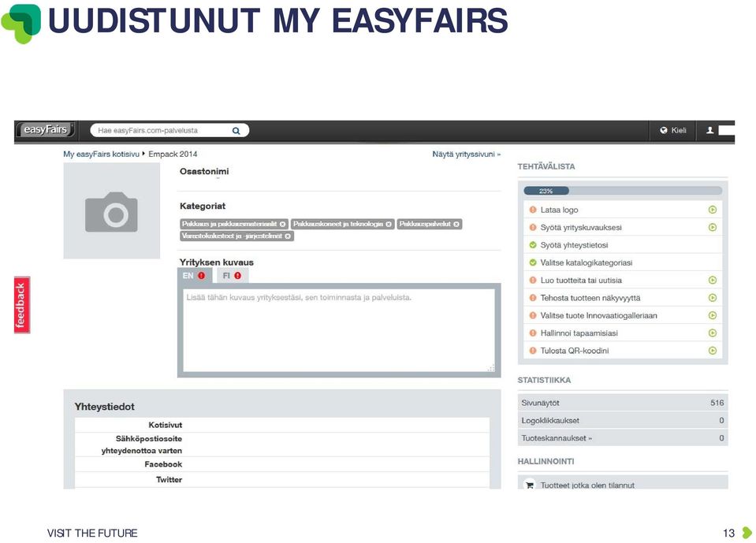Open Empack 2014 breadcrumb
Image resolution: width=756 pixels, height=543 pixels.
(x=173, y=154)
